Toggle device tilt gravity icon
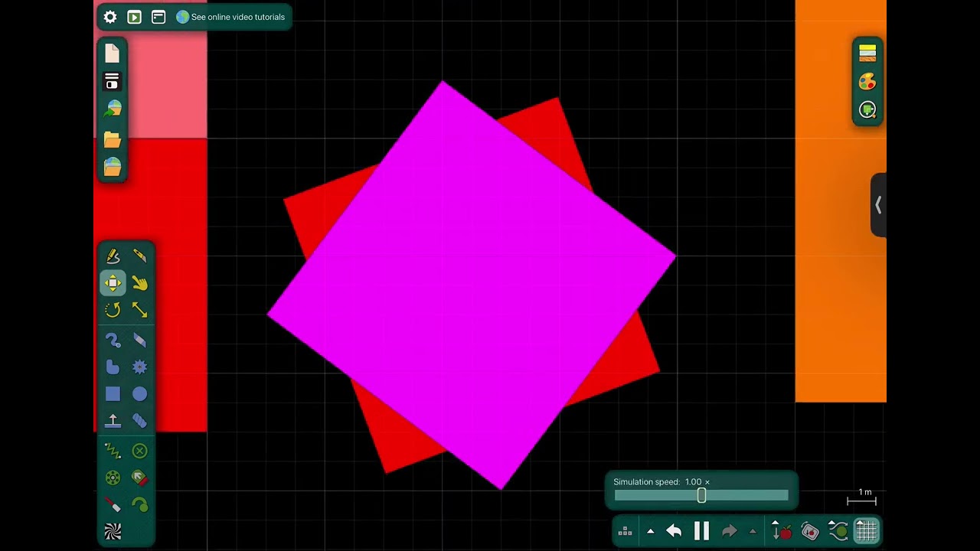 [810, 531]
